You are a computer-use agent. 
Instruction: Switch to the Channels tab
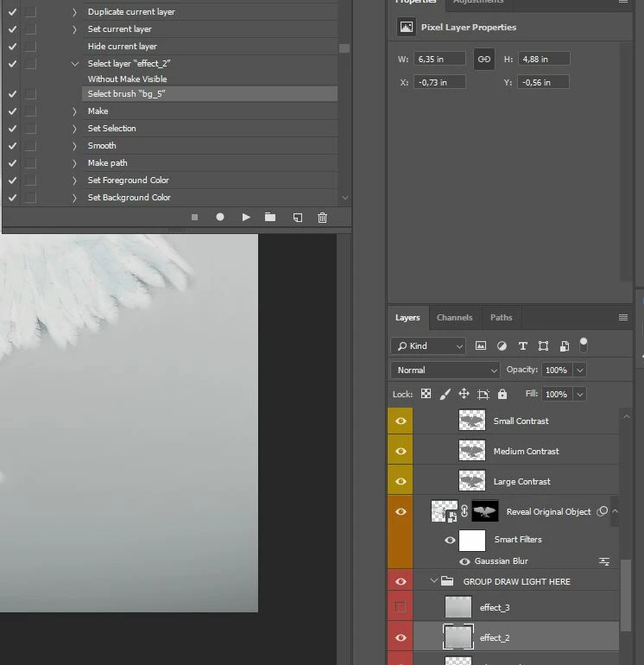(454, 318)
